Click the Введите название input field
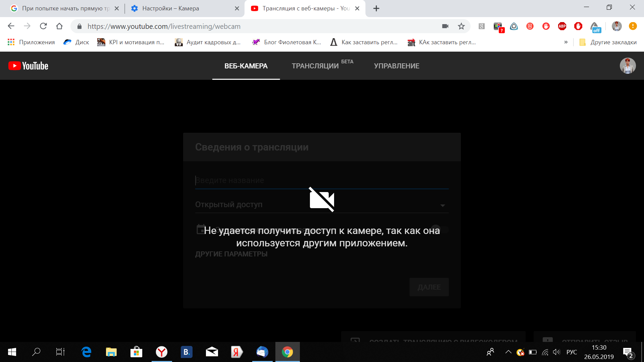The width and height of the screenshot is (644, 362). pyautogui.click(x=322, y=180)
